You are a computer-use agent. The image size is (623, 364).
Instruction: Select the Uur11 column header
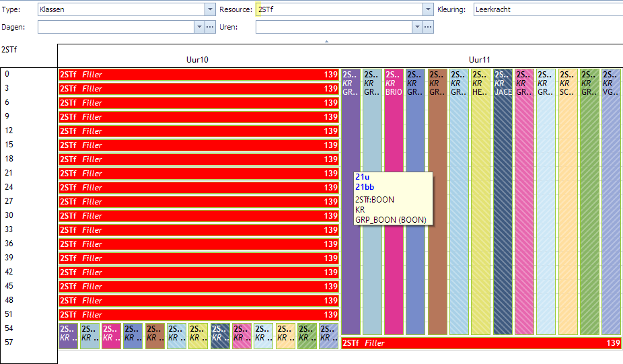[x=480, y=60]
